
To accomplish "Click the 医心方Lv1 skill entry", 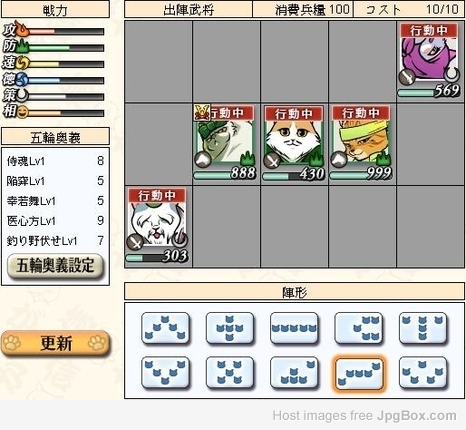I will tap(55, 221).
